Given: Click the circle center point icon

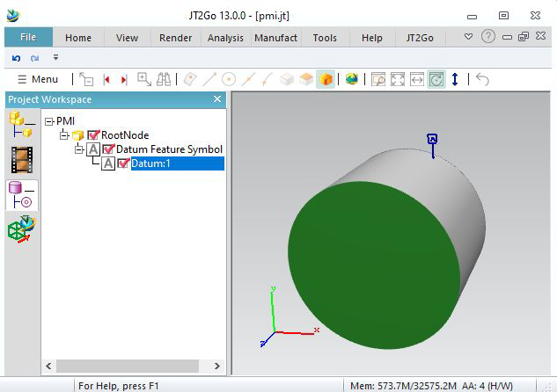Looking at the screenshot, I should point(229,79).
